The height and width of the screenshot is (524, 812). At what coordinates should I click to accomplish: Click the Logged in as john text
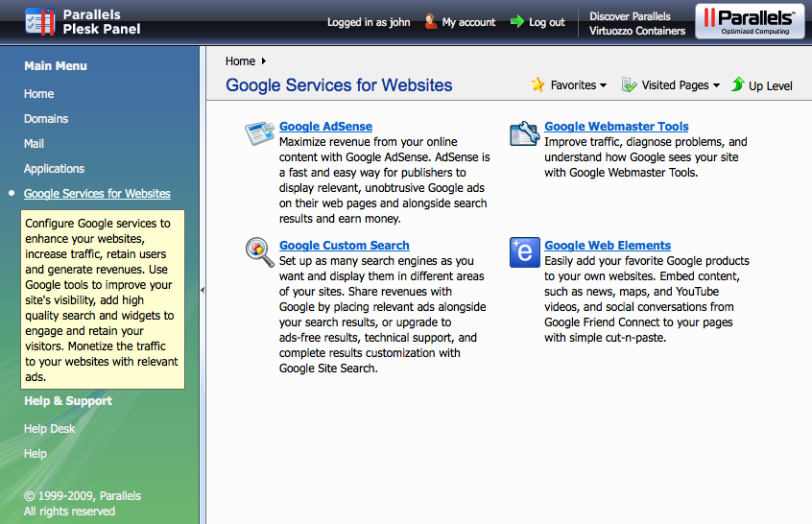369,22
